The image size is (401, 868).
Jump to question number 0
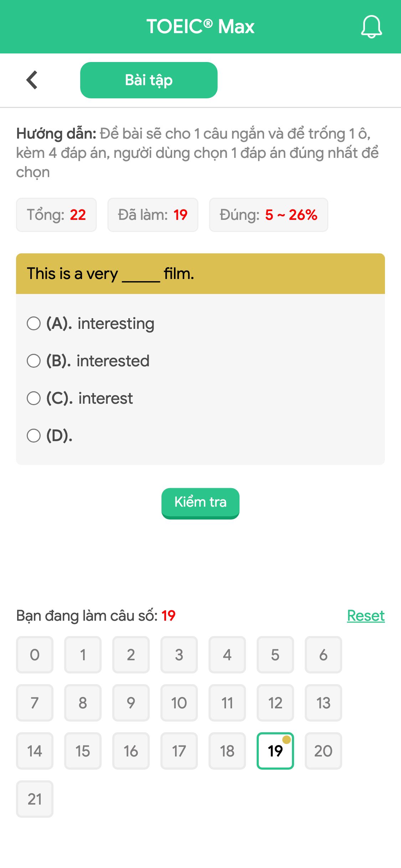[x=35, y=655]
